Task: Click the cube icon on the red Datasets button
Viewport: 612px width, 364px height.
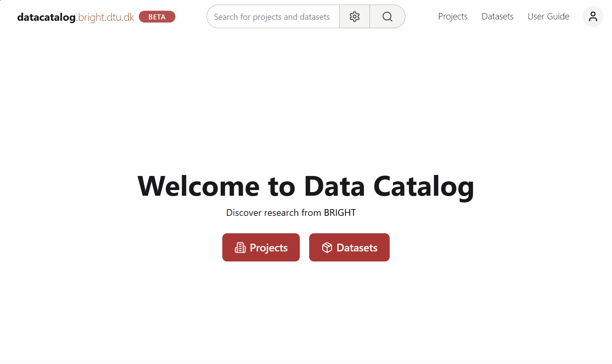Action: (x=327, y=248)
